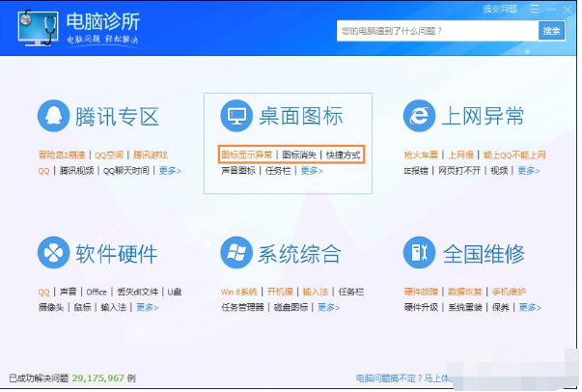Screen dimensions: 582x392
Task: Click the 腾讯专区 penguin icon
Action: (54, 117)
